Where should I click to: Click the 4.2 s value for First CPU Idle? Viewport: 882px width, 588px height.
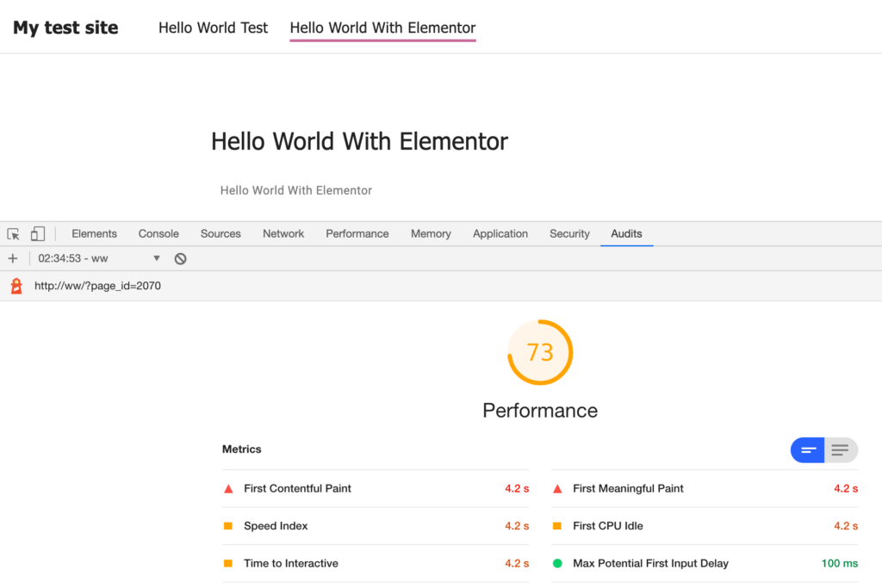coord(846,526)
